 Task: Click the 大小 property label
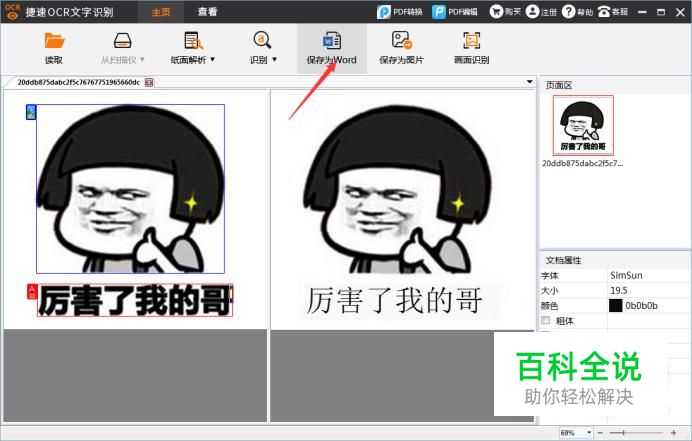549,291
